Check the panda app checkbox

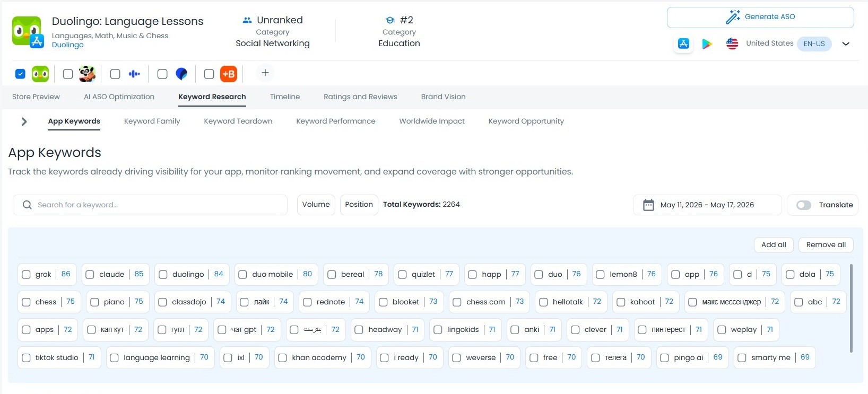[x=68, y=74]
